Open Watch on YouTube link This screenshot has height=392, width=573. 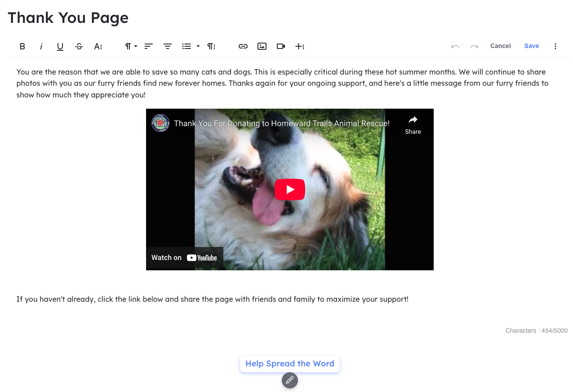click(x=184, y=258)
